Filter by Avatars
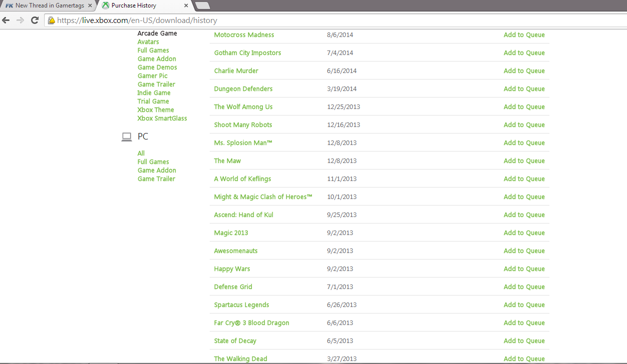This screenshot has width=627, height=364. coord(148,42)
